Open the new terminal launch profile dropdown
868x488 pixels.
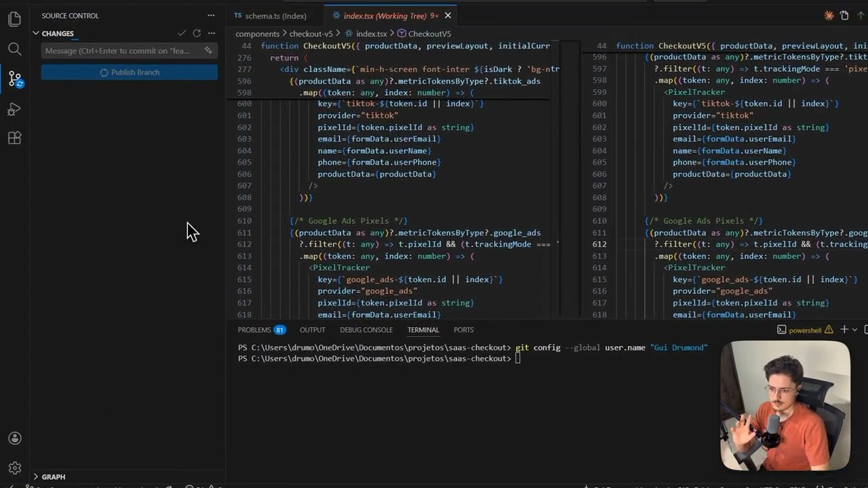click(854, 330)
